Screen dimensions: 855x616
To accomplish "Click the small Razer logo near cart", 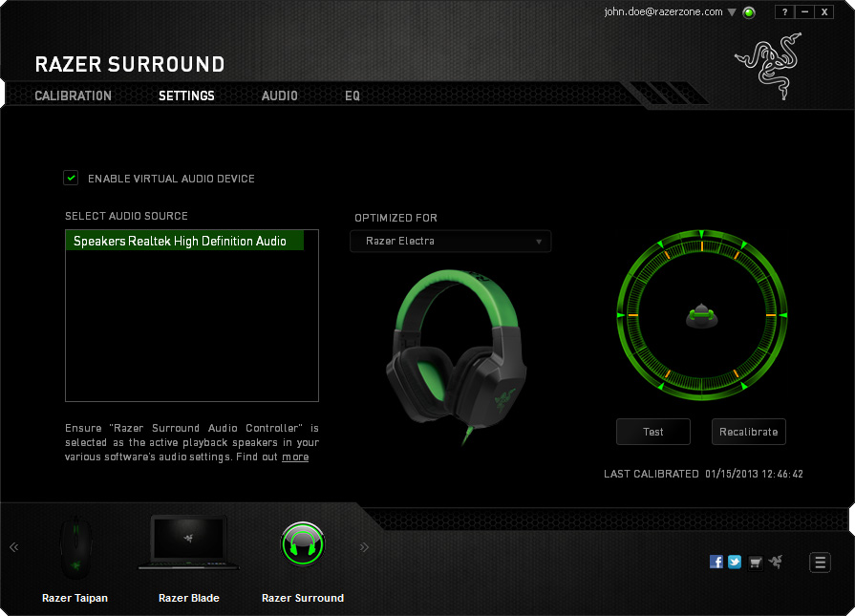I will (x=775, y=562).
